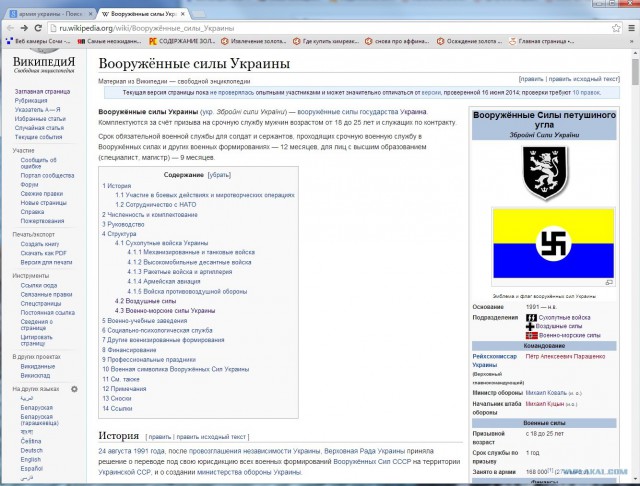Click 'править' next to the История heading
Screen dimensions: 640x486
tap(160, 437)
